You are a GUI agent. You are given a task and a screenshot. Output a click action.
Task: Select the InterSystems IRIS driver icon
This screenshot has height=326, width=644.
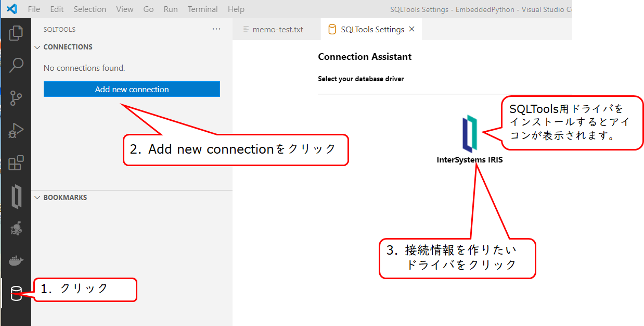coord(470,134)
